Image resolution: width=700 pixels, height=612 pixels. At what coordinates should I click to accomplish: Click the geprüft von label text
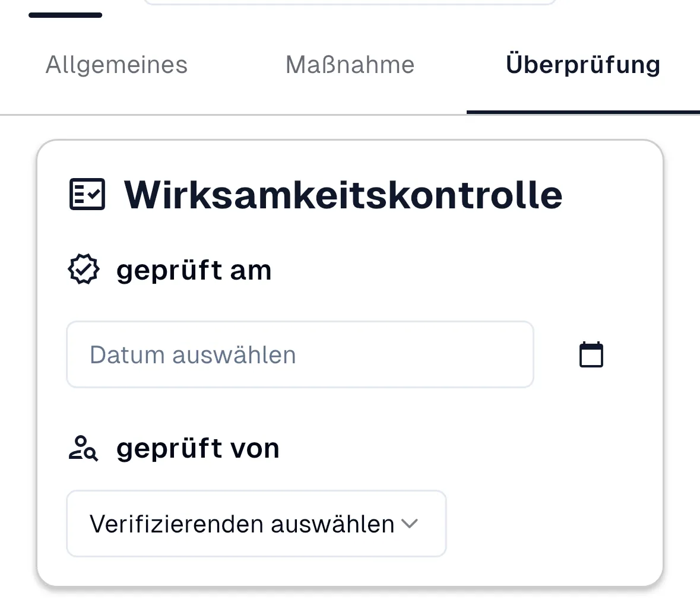coord(197,448)
